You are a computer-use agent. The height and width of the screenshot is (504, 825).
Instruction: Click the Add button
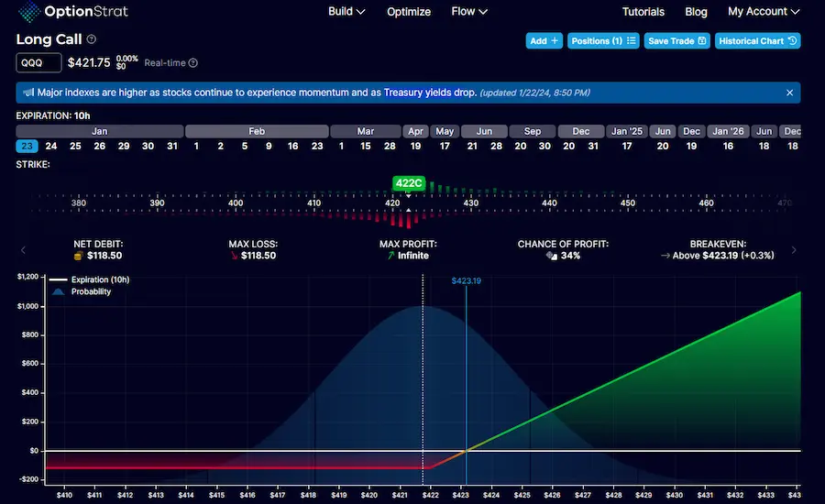(544, 41)
